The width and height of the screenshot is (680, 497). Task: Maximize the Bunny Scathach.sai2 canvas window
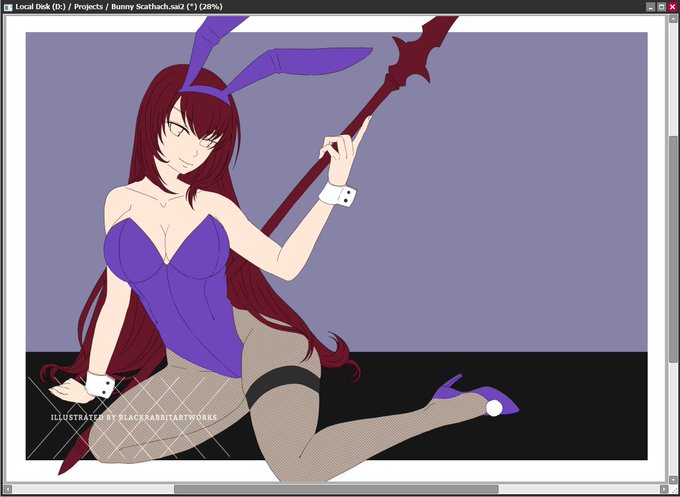click(661, 7)
